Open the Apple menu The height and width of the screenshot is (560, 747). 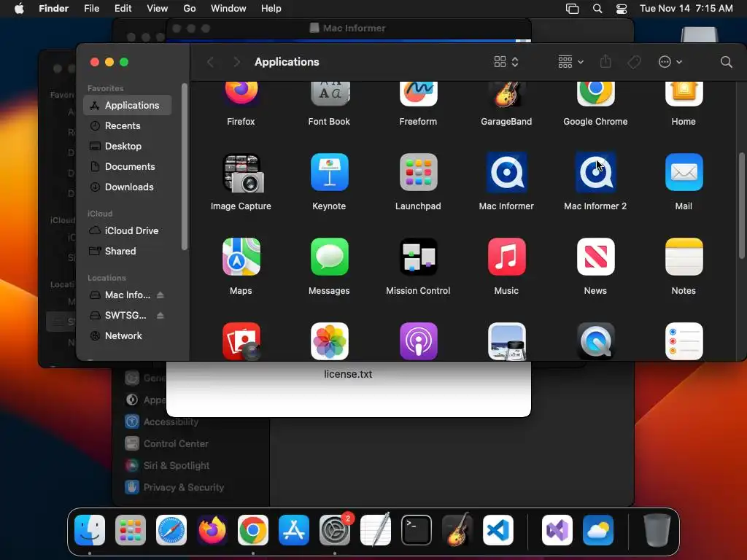click(19, 9)
